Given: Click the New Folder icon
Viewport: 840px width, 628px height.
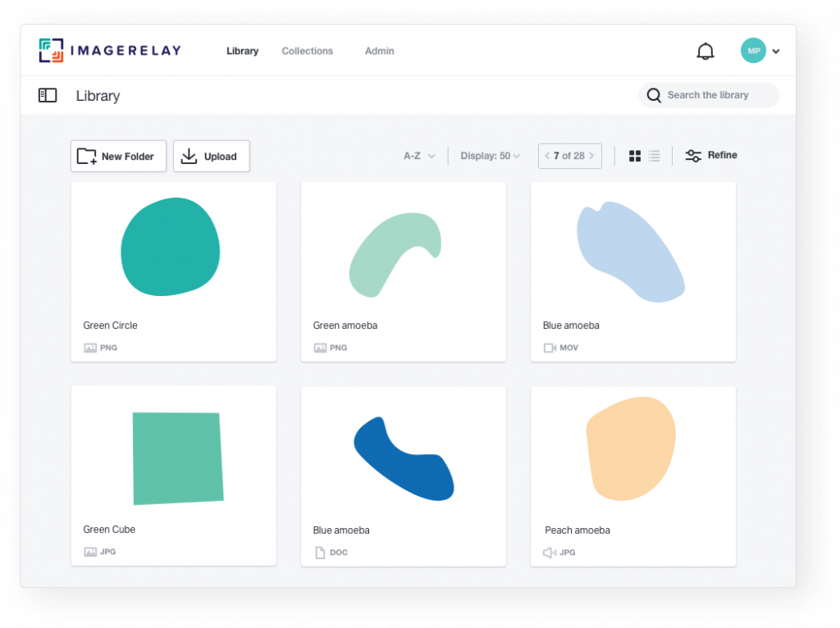Looking at the screenshot, I should tap(86, 156).
